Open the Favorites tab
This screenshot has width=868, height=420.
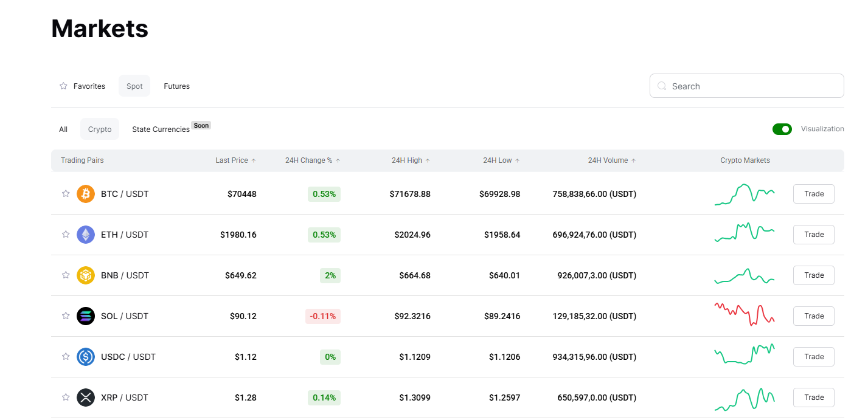(82, 86)
